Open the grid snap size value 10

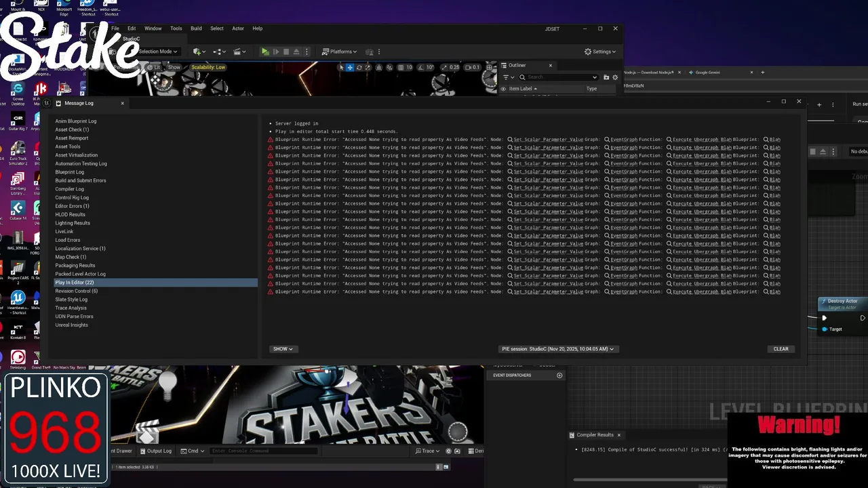(410, 67)
